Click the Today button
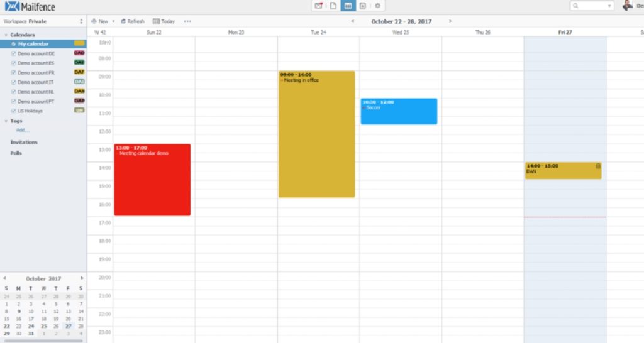The image size is (644, 343). [x=164, y=21]
